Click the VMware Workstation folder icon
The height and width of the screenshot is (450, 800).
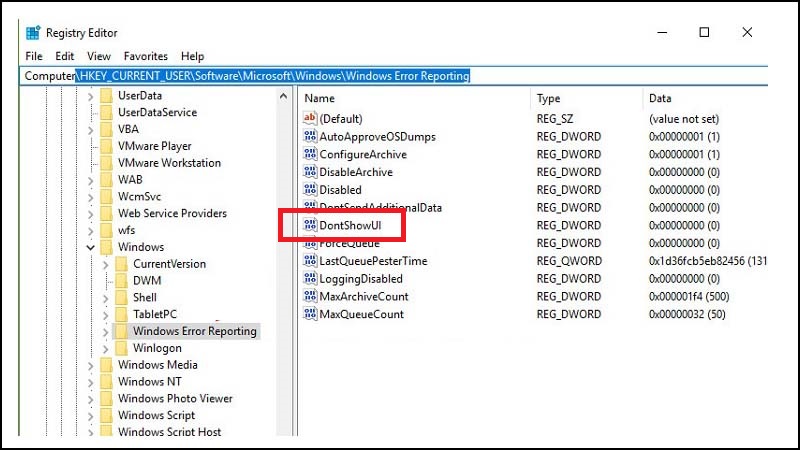click(x=106, y=163)
